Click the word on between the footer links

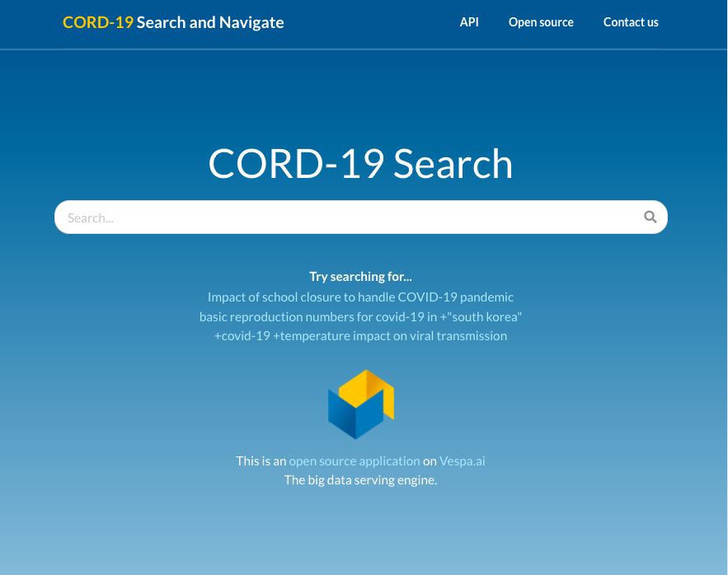coord(430,461)
